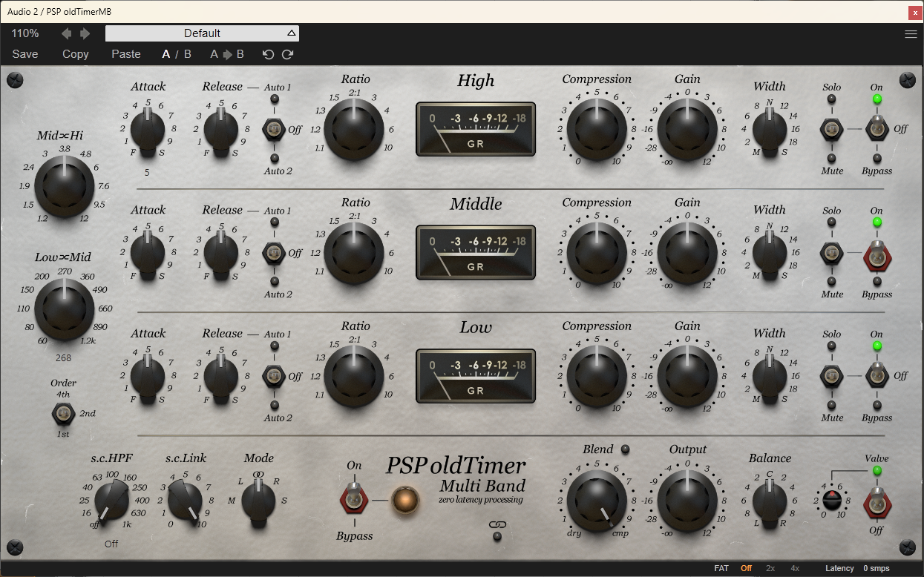Toggle the Low band Solo/Mute switch

click(x=832, y=376)
